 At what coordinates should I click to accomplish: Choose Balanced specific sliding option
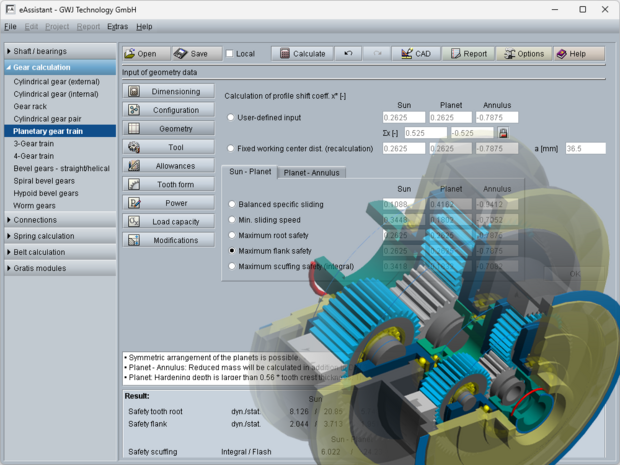tap(231, 204)
